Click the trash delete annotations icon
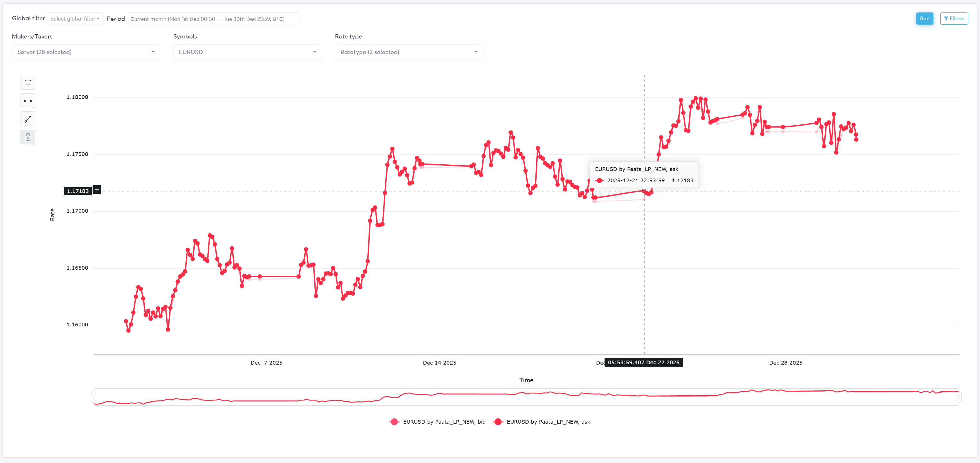This screenshot has width=980, height=463. [x=28, y=137]
